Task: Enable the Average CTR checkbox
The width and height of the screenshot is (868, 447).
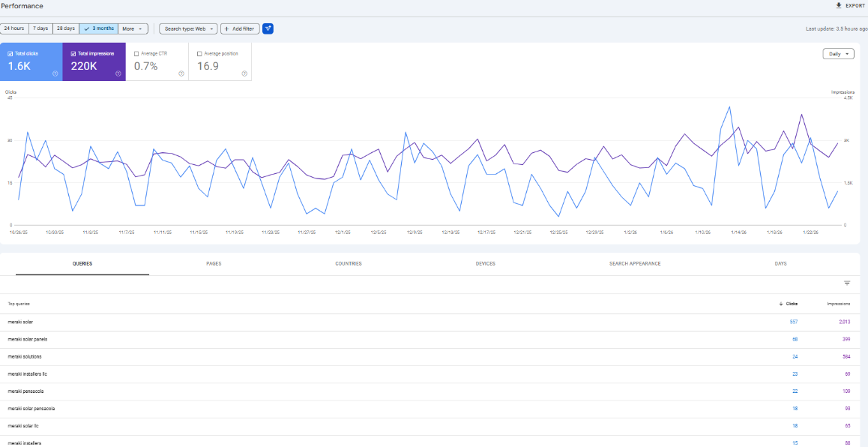Action: tap(136, 54)
